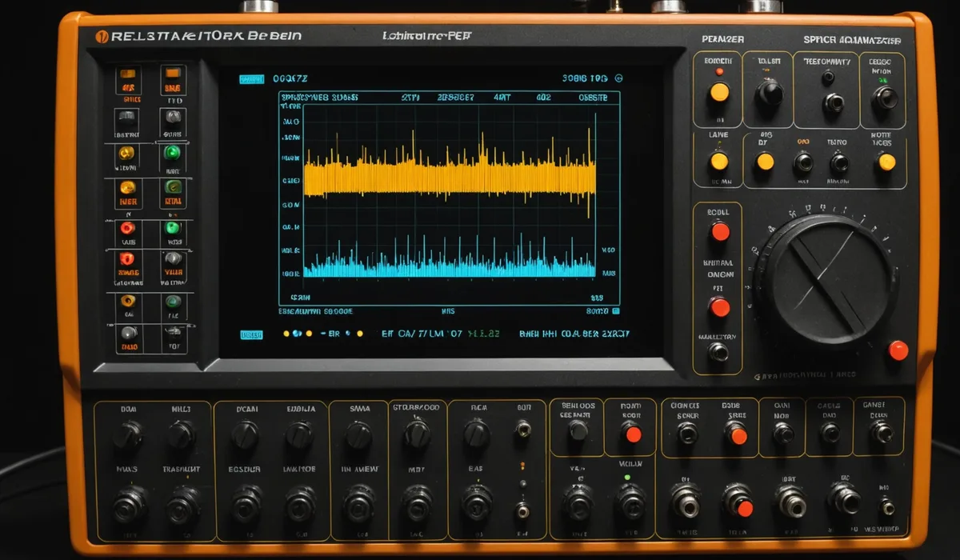Push the red NONT button
The width and height of the screenshot is (960, 560).
click(632, 434)
